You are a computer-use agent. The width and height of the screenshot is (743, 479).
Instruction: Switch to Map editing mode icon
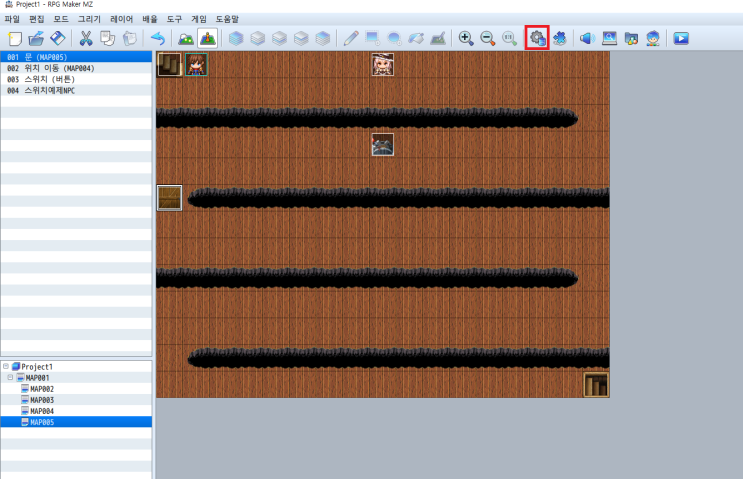pos(186,38)
